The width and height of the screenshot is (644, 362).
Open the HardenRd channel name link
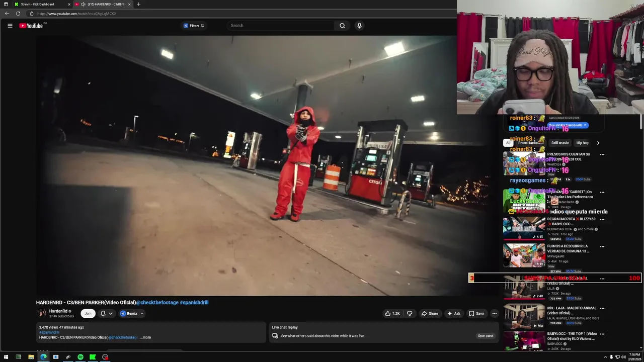tap(58, 311)
